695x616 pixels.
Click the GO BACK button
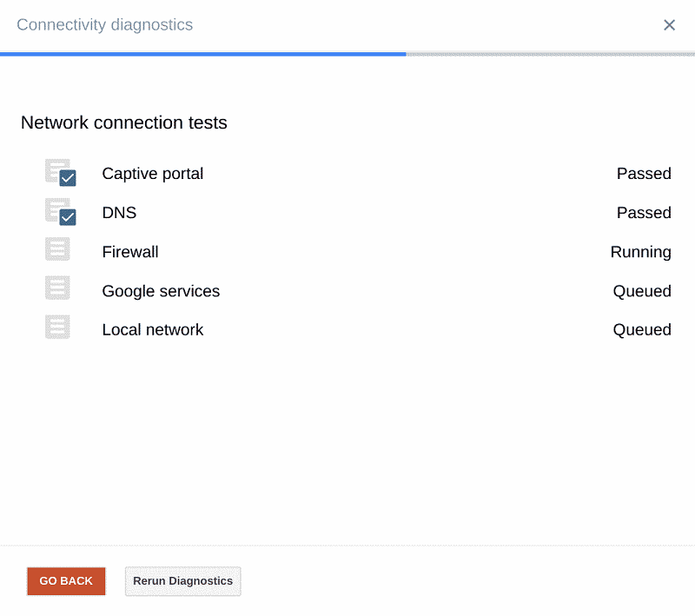66,581
